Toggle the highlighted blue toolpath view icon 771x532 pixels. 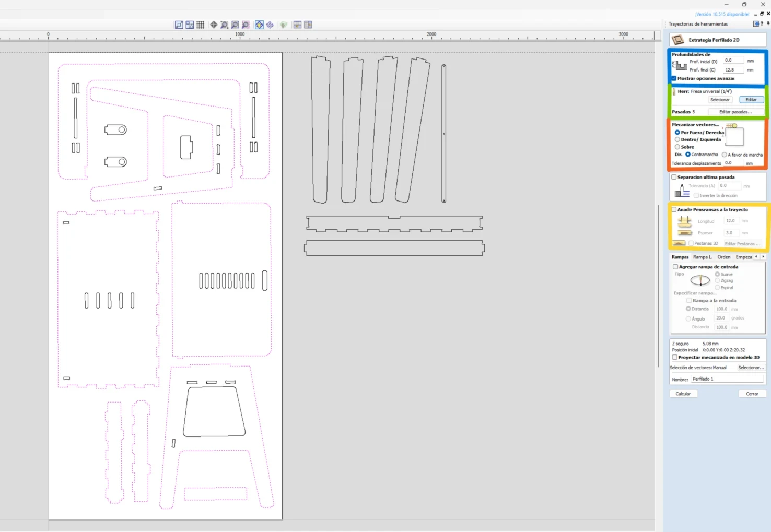pos(259,25)
